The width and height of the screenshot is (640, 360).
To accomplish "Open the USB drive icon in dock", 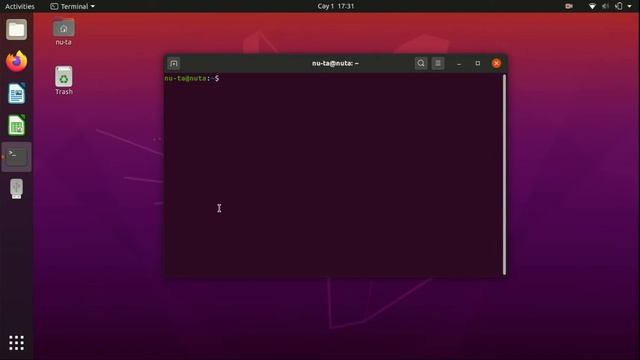I will 16,189.
